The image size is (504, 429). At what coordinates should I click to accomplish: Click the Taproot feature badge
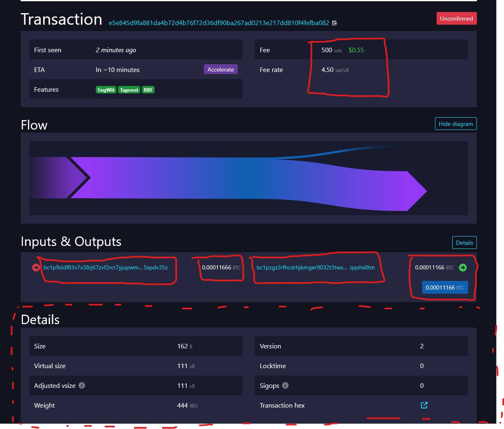[x=129, y=90]
